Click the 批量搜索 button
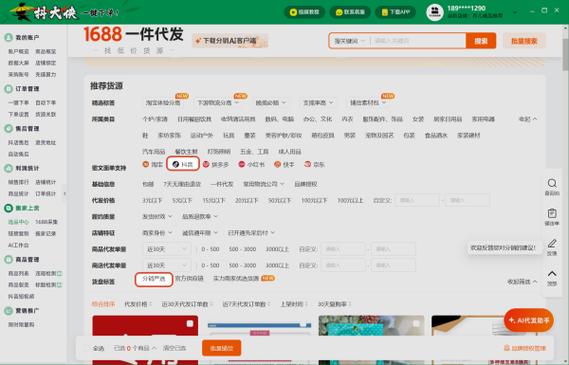569x365 pixels. (x=524, y=41)
